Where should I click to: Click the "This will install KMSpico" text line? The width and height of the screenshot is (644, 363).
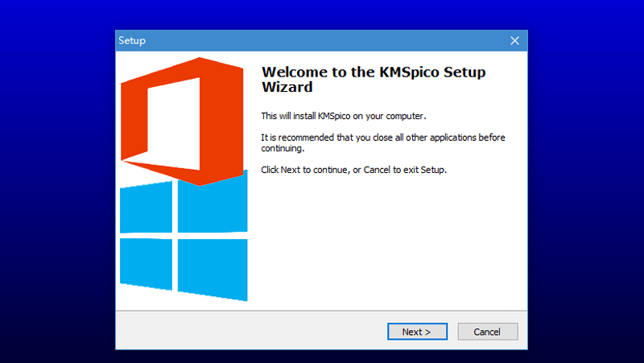point(343,116)
